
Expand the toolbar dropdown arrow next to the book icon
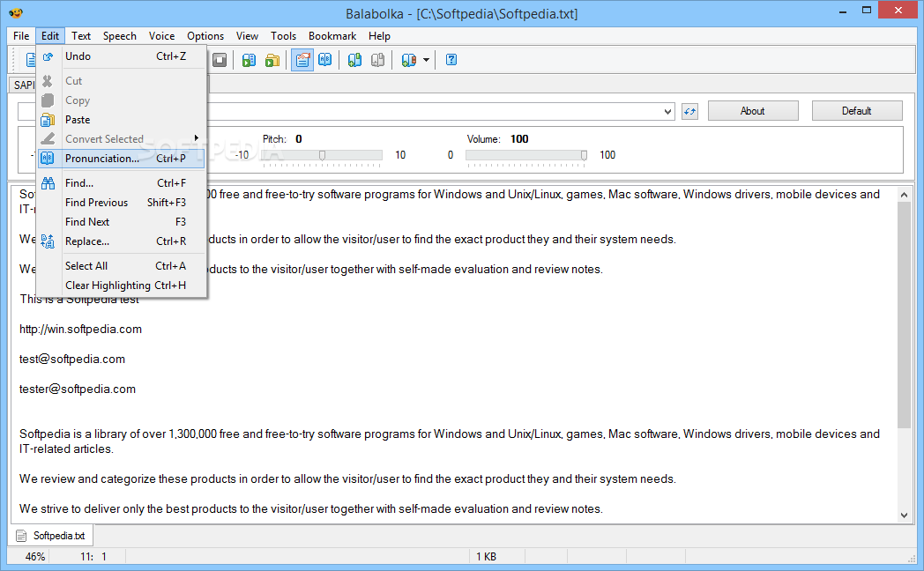click(426, 60)
